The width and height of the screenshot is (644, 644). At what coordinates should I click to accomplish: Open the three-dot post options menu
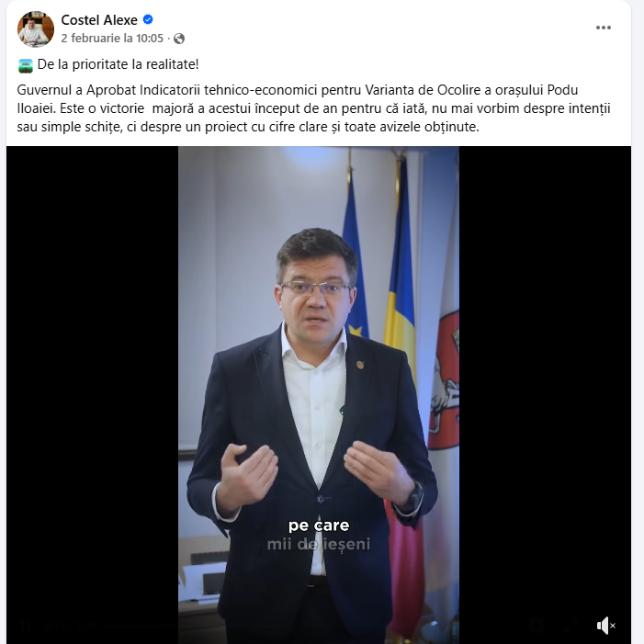pyautogui.click(x=604, y=28)
